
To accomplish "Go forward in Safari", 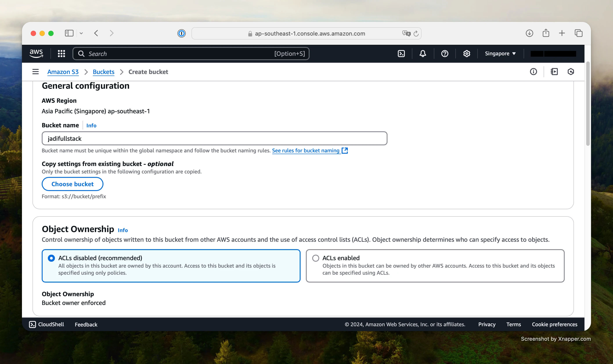I will coord(112,33).
